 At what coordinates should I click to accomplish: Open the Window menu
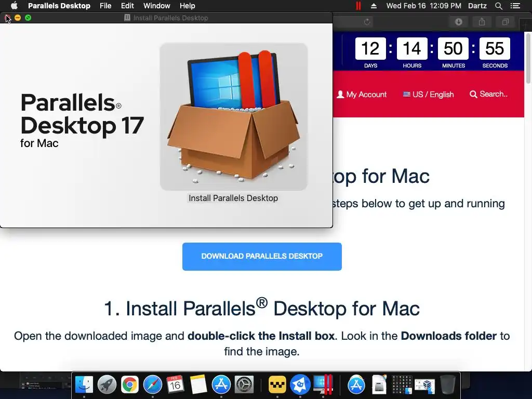click(x=157, y=6)
